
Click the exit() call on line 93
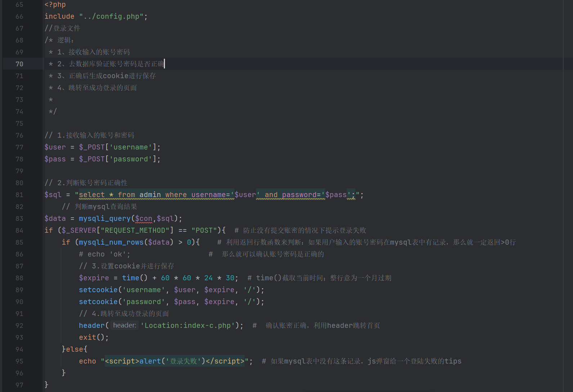tap(94, 337)
